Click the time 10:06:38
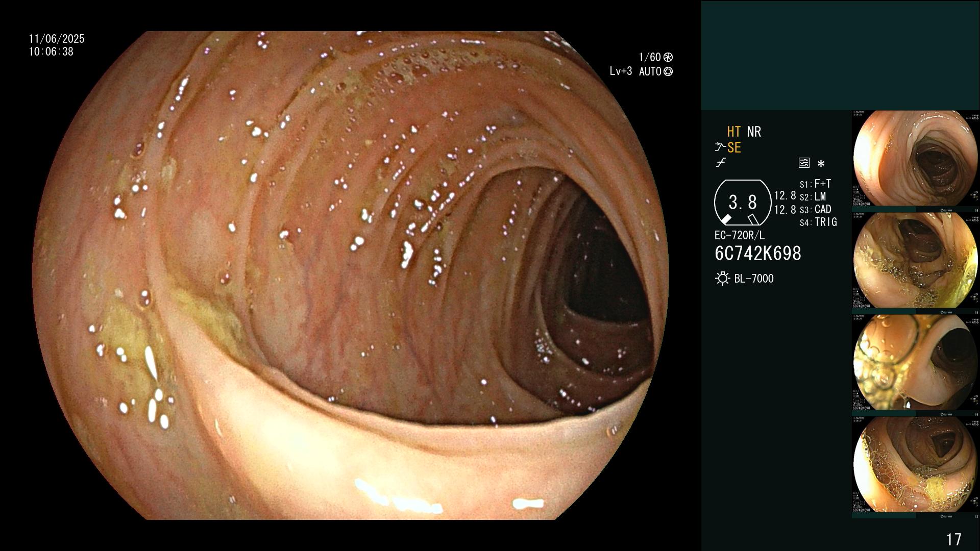The height and width of the screenshot is (551, 980). 51,52
